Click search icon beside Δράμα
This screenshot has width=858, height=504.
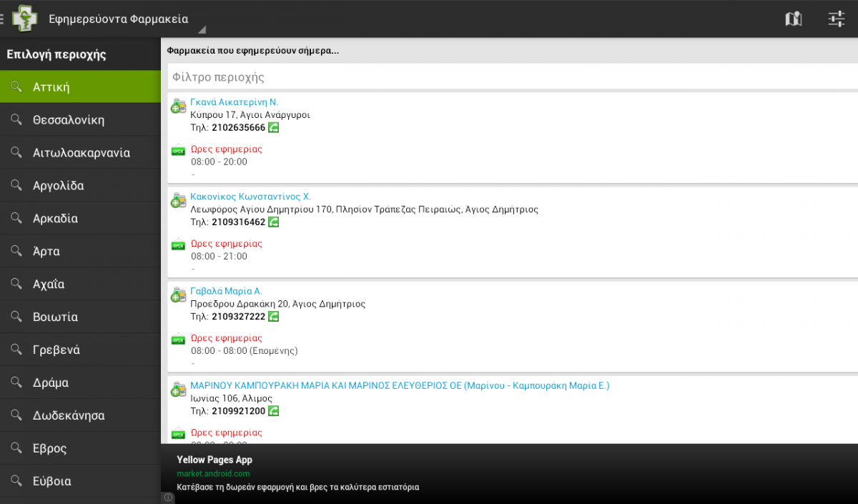(x=16, y=382)
